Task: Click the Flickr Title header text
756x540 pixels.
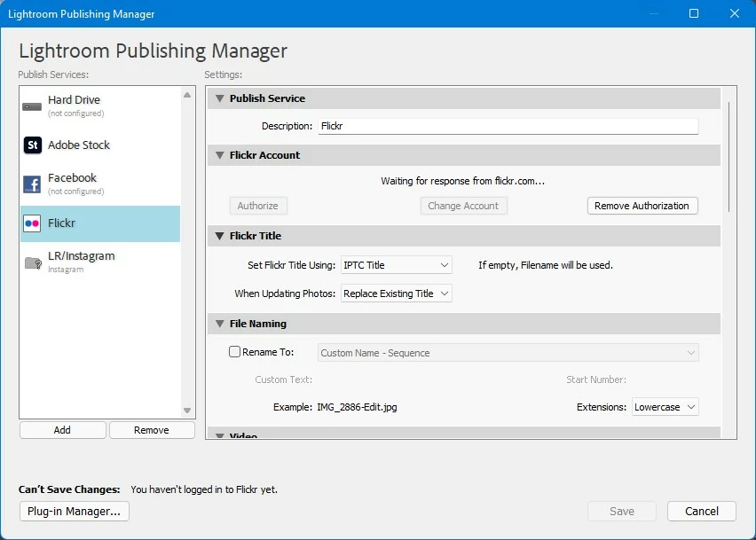Action: coord(256,236)
